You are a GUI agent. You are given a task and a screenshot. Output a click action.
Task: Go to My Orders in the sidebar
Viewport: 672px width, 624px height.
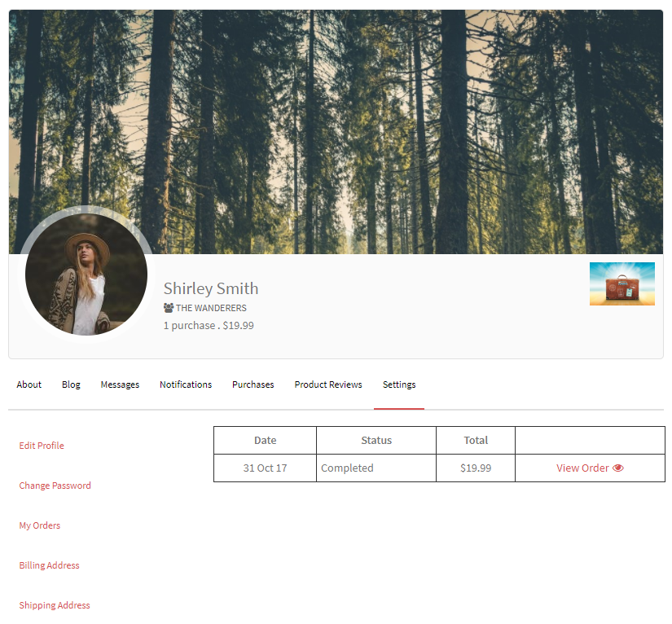point(40,525)
